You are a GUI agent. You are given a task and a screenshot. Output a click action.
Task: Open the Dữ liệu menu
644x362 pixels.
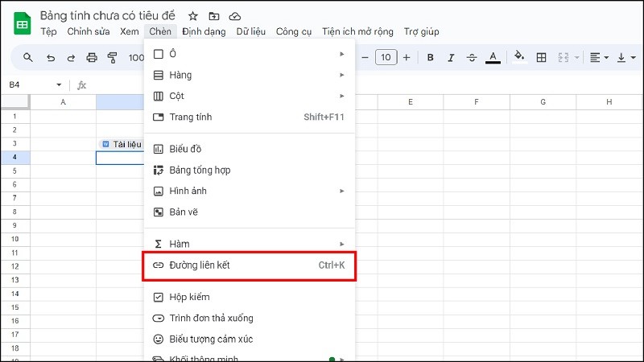coord(251,31)
